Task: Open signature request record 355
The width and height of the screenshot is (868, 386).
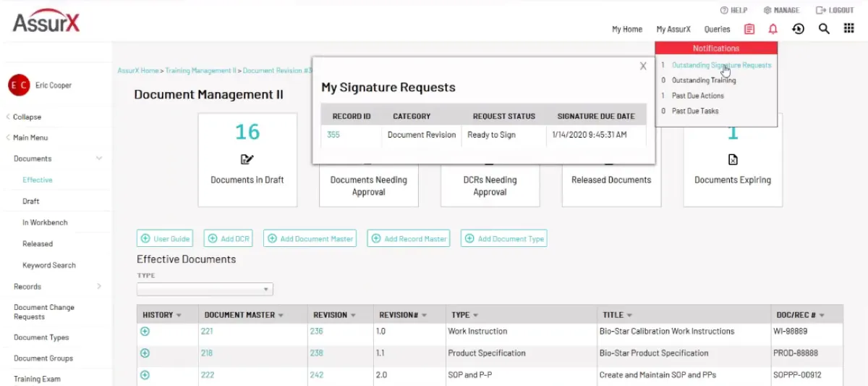Action: [333, 135]
